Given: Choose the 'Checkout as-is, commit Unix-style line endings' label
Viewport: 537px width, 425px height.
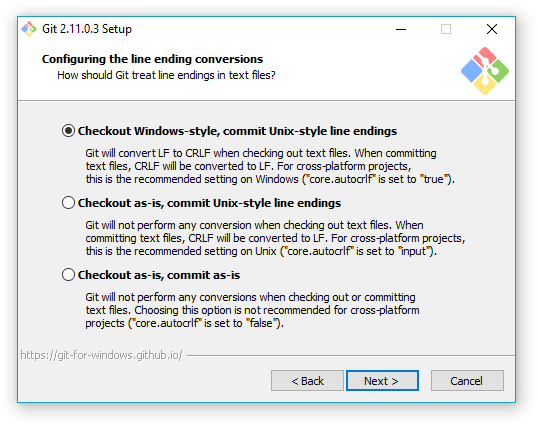Looking at the screenshot, I should pos(209,203).
